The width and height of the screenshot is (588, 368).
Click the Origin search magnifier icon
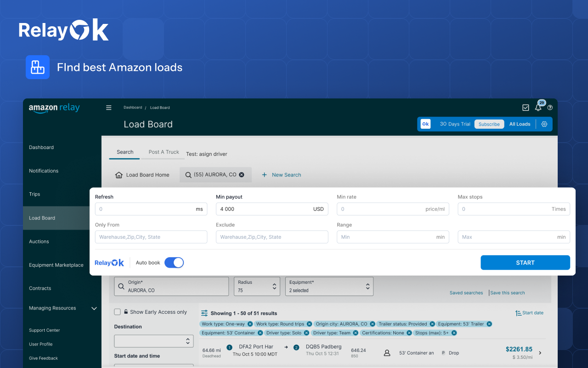(121, 286)
